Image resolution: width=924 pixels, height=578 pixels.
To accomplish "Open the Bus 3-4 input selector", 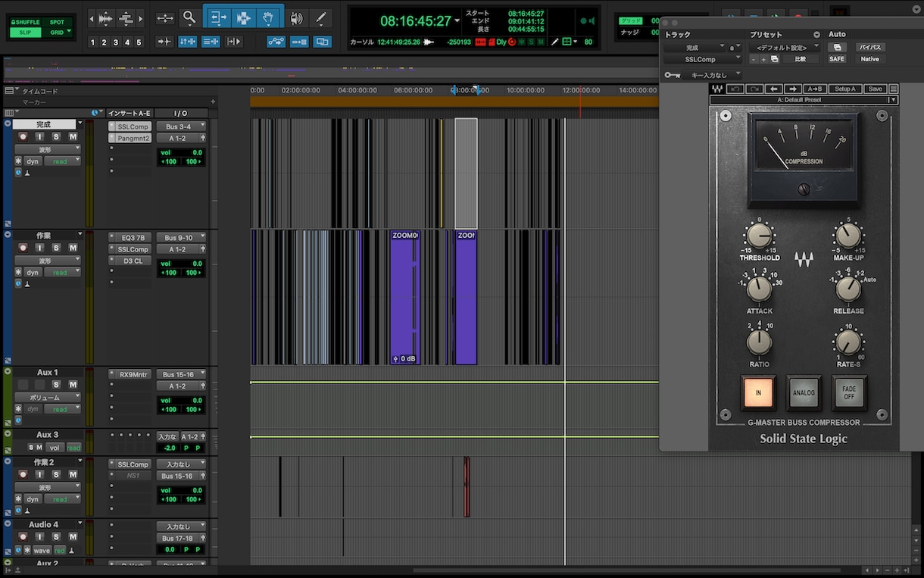I will point(181,127).
